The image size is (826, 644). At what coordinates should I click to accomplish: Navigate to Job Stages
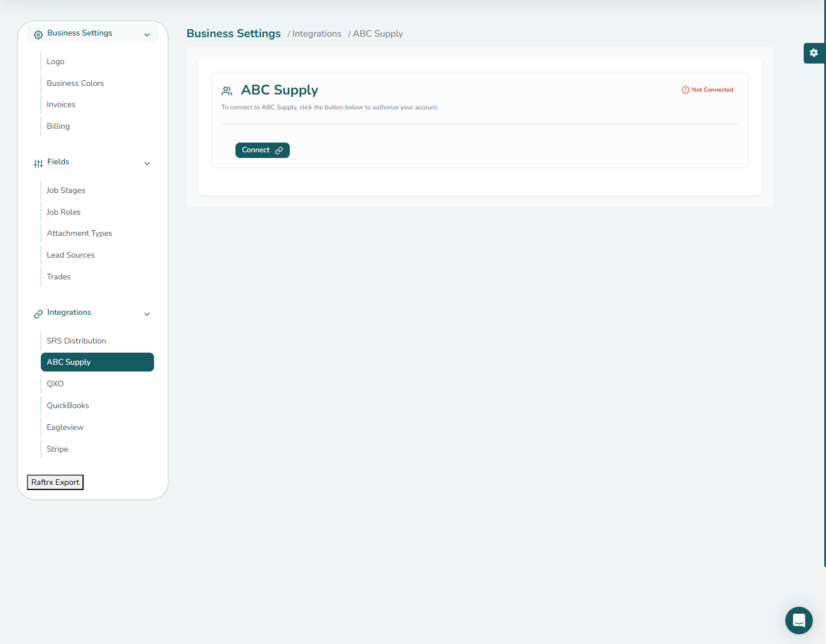pyautogui.click(x=66, y=191)
